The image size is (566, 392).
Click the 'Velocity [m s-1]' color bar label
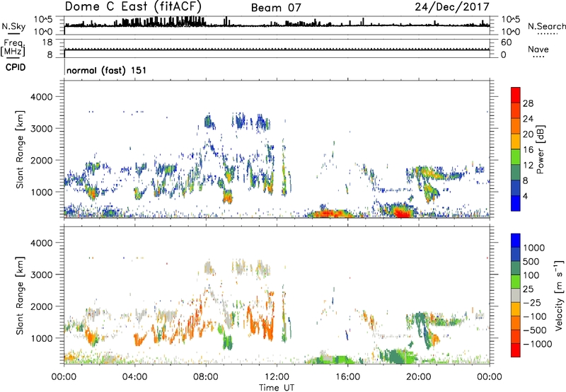pos(559,295)
